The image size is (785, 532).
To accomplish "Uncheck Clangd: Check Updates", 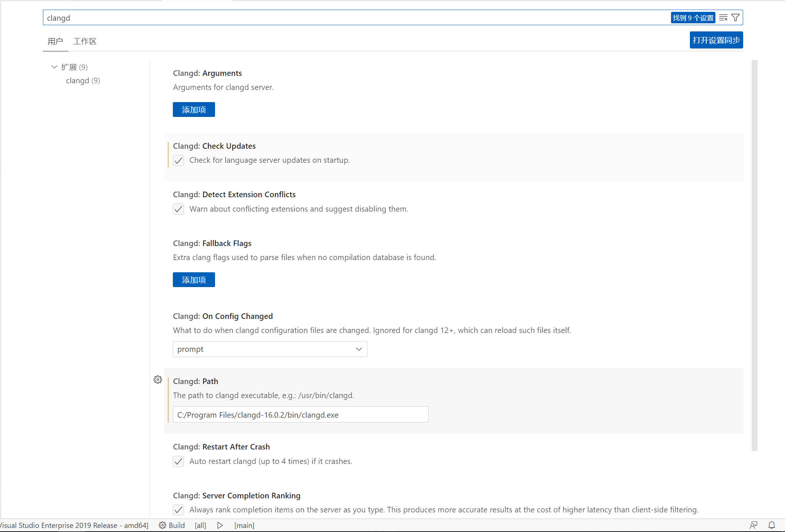I will point(178,160).
